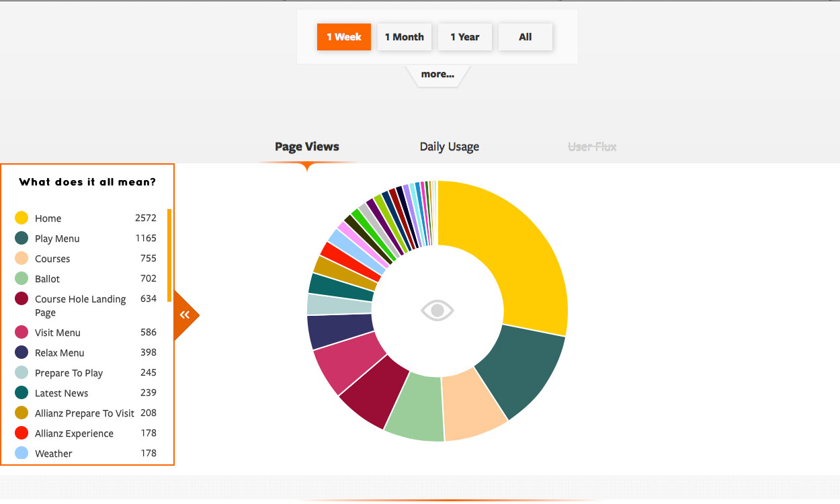
Task: Click the red Allianz Experience legend dot
Action: click(22, 433)
